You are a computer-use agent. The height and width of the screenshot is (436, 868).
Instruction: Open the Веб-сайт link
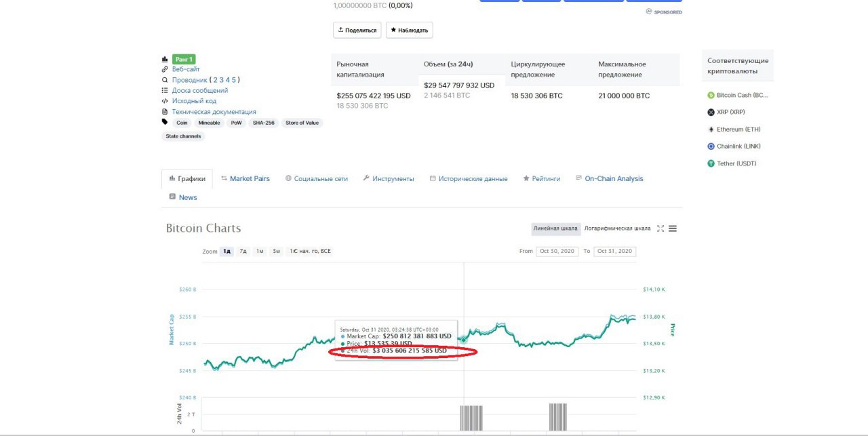pyautogui.click(x=186, y=69)
